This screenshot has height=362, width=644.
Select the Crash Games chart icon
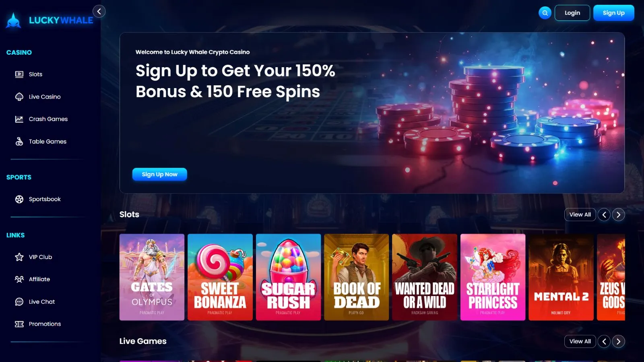[x=19, y=119]
